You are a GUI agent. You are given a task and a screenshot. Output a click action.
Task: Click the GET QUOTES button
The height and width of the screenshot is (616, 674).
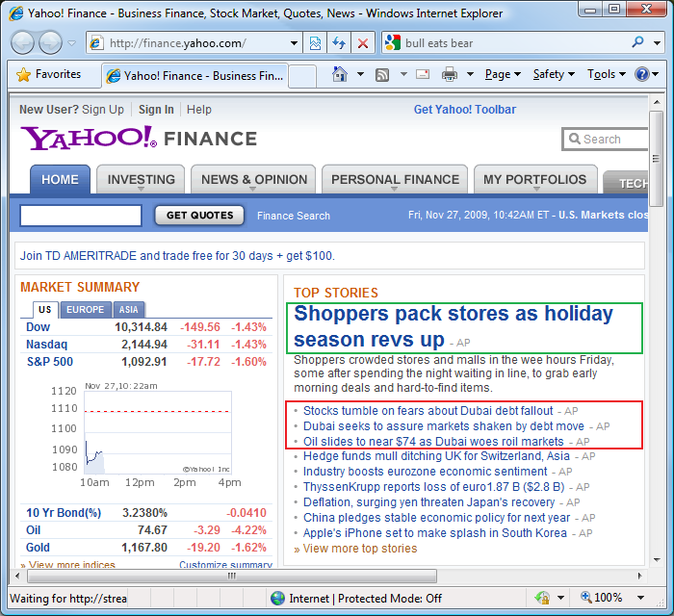pos(199,216)
